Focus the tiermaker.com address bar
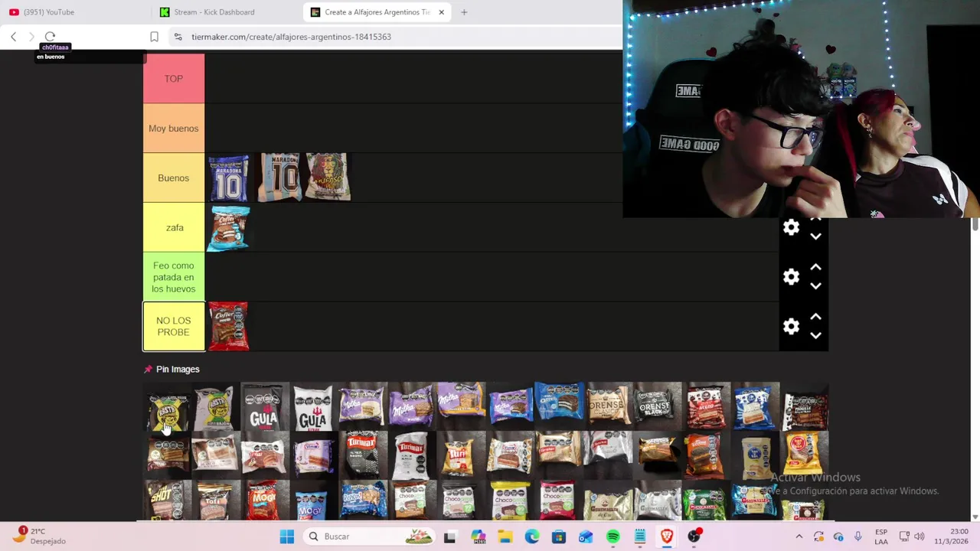Screen dimensions: 980x551 [x=397, y=37]
